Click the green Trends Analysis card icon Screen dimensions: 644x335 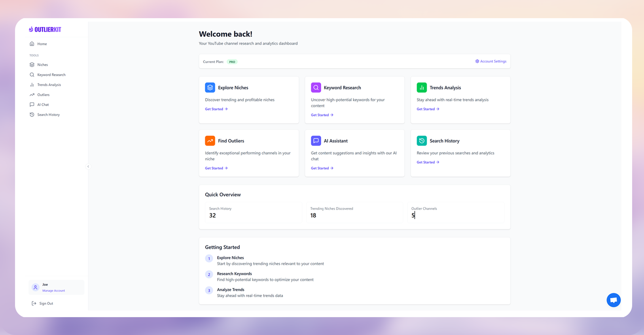[x=422, y=87]
